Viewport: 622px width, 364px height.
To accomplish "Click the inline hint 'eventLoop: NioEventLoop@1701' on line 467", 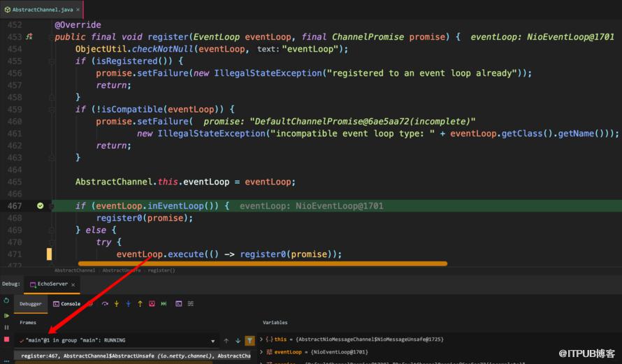I will [x=312, y=206].
